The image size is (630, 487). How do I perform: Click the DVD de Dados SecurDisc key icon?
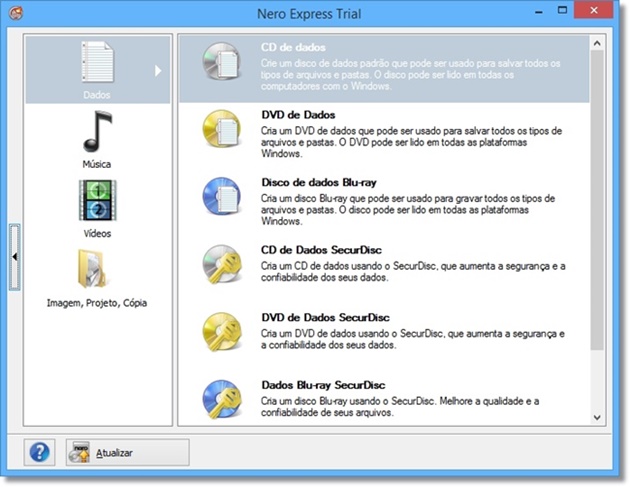click(222, 332)
